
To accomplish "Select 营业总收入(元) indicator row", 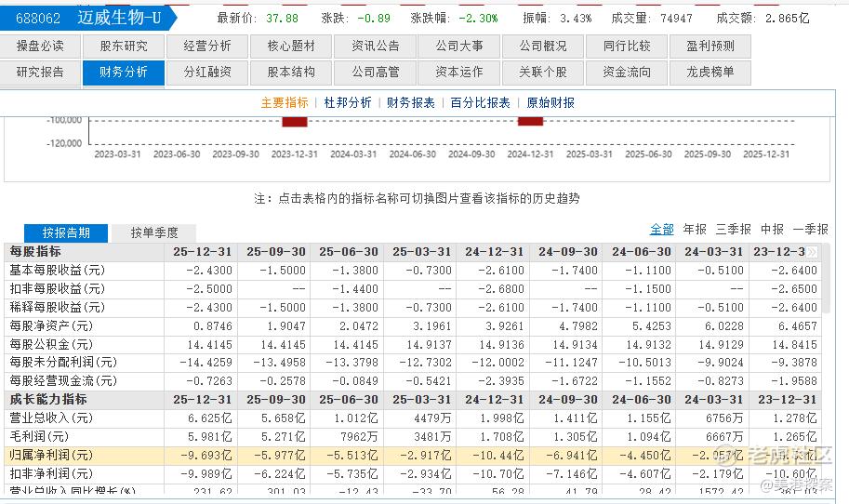I will 413,418.
